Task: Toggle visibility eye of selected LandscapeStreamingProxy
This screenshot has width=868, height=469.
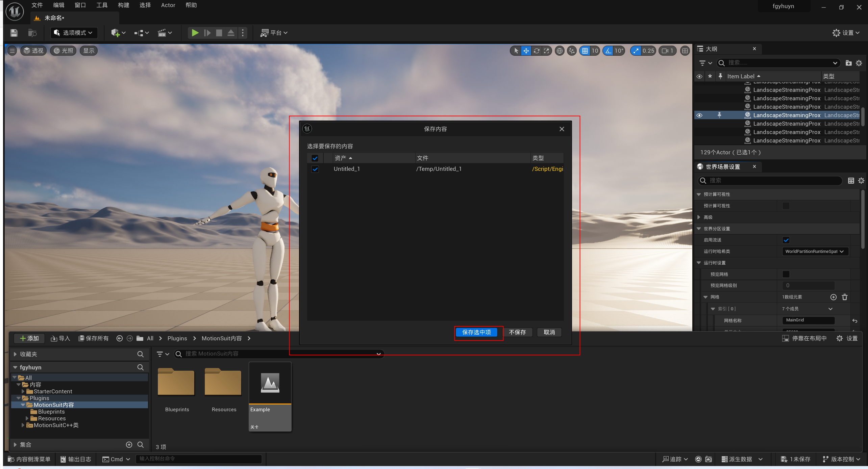Action: pos(699,115)
